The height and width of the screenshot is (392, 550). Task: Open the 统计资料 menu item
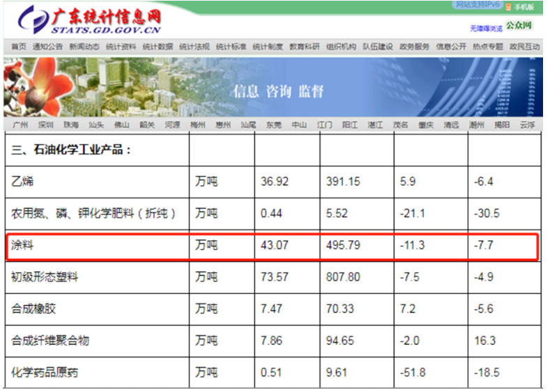click(x=121, y=47)
